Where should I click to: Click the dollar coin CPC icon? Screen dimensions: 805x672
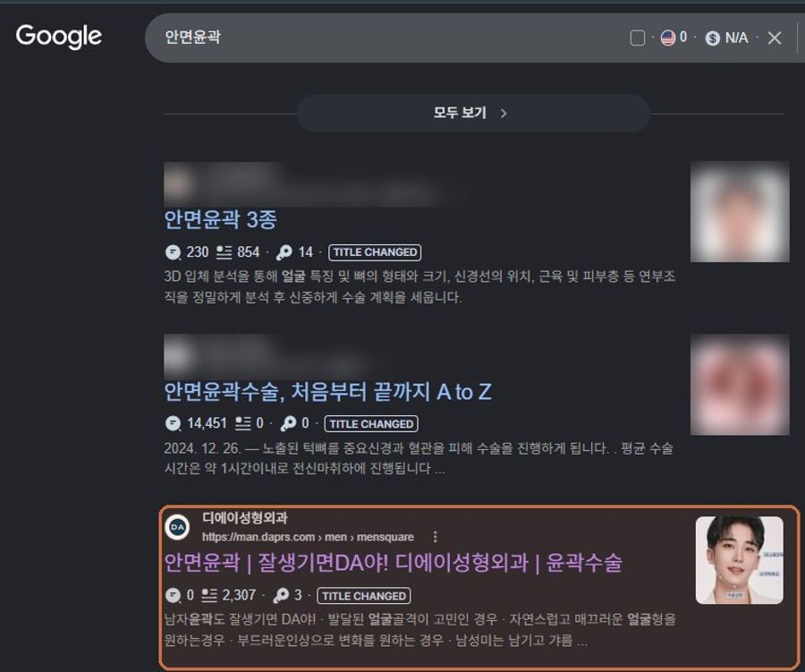713,38
